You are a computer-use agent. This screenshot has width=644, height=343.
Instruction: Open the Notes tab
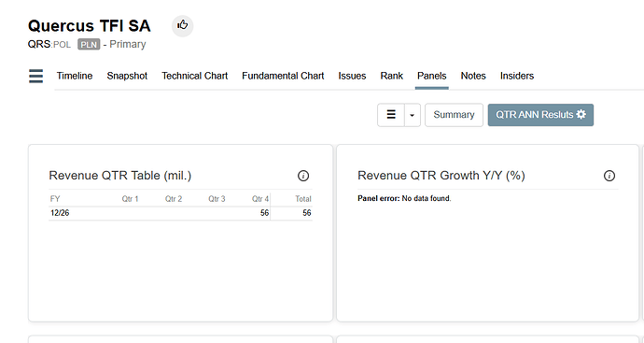tap(473, 76)
